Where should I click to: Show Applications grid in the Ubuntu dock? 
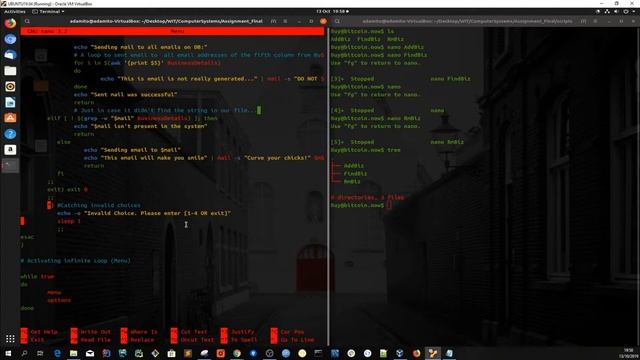[x=10, y=339]
